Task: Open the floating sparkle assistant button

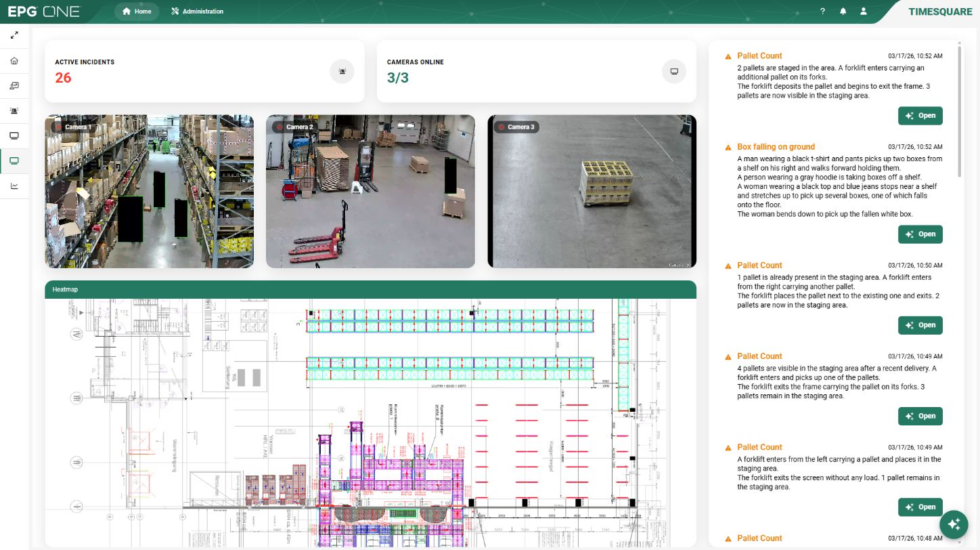Action: tap(954, 524)
